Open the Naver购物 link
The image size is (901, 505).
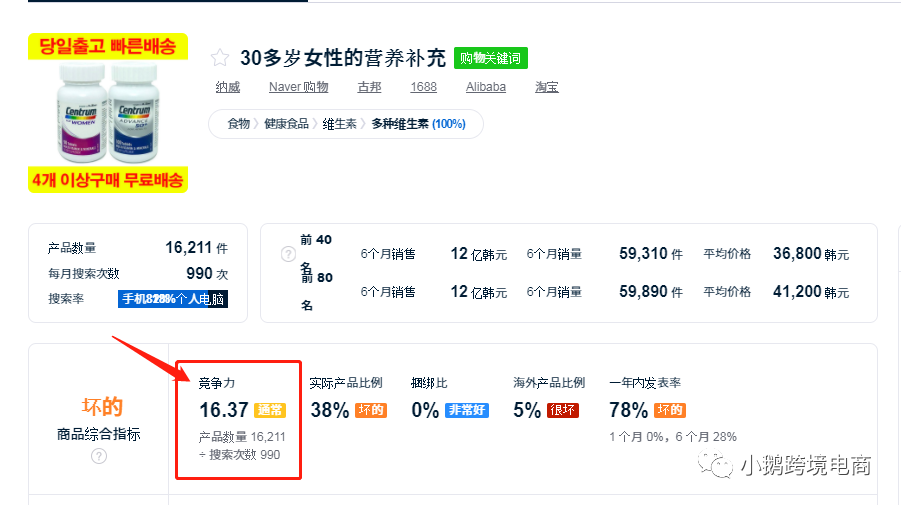point(298,87)
